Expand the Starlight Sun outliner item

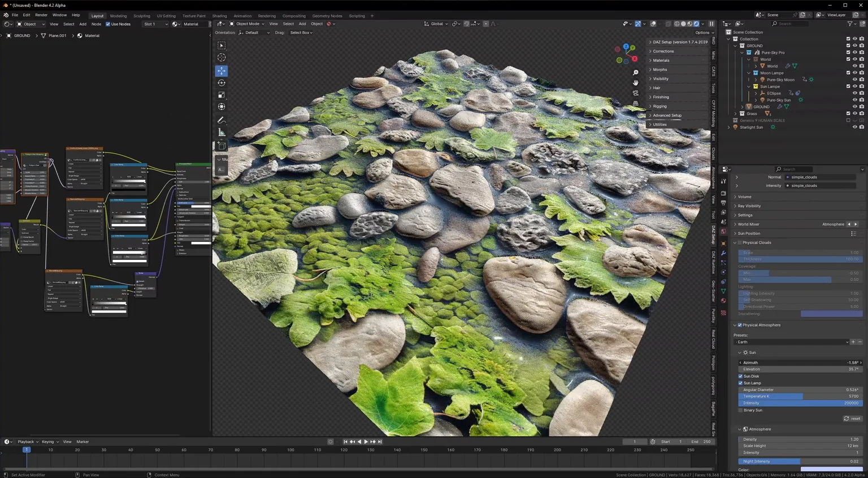click(x=730, y=127)
